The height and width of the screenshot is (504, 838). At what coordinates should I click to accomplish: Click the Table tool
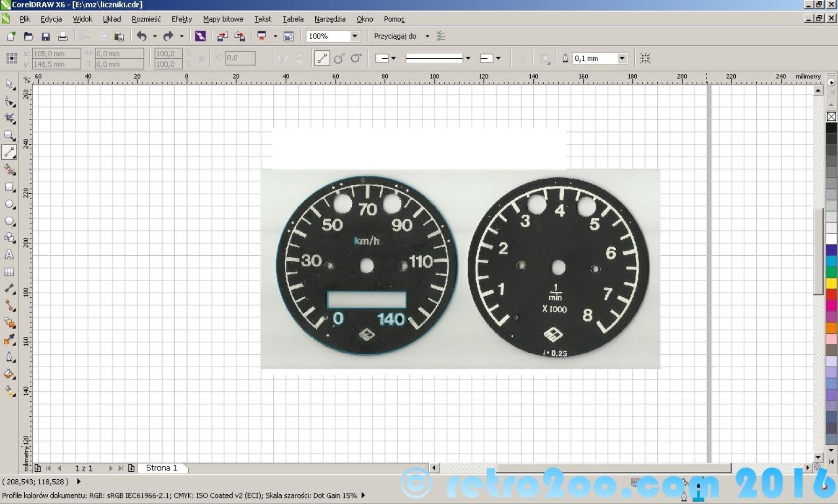click(x=9, y=272)
